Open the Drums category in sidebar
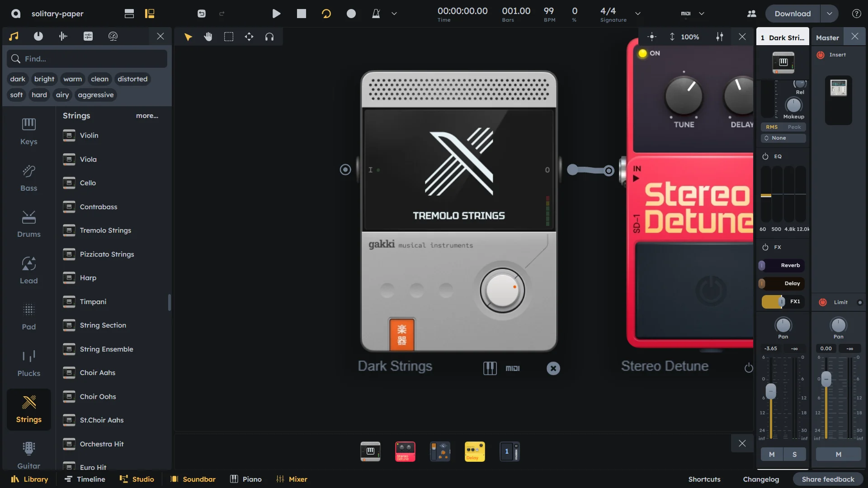 29,224
